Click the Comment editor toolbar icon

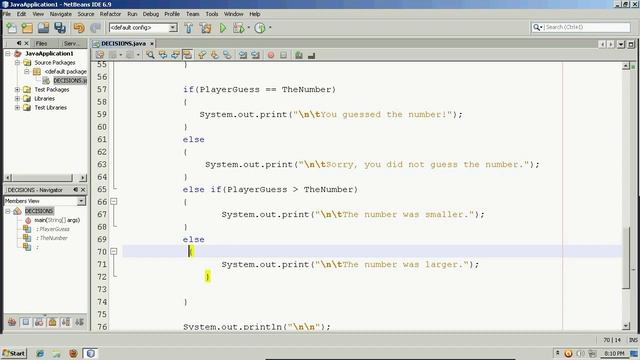pos(299,55)
